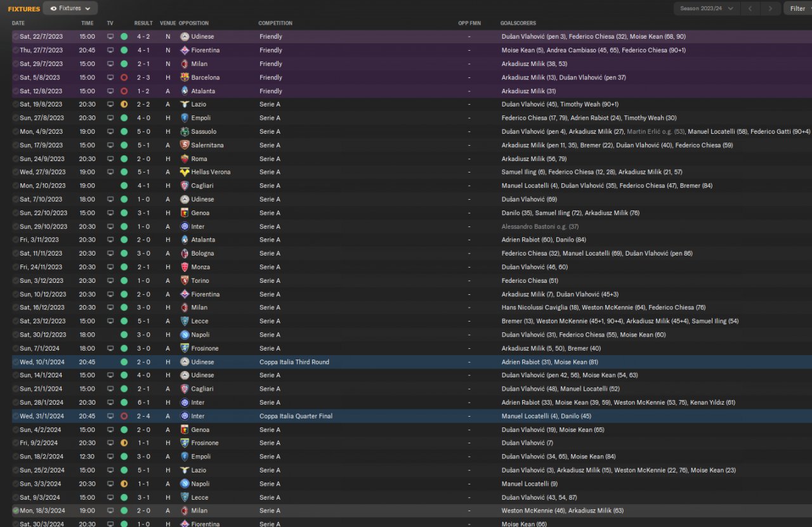This screenshot has width=812, height=527.
Task: Open the Fixtures view dropdown
Action: click(71, 8)
